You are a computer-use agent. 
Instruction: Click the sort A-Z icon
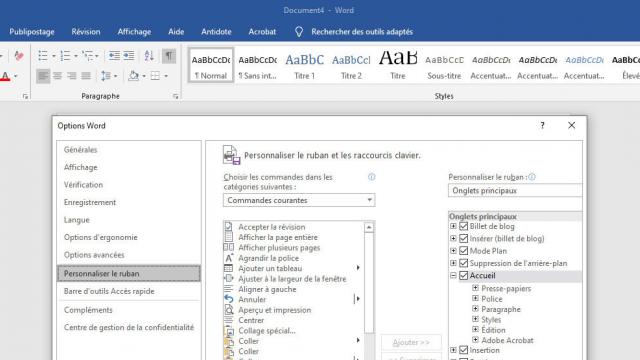(149, 56)
